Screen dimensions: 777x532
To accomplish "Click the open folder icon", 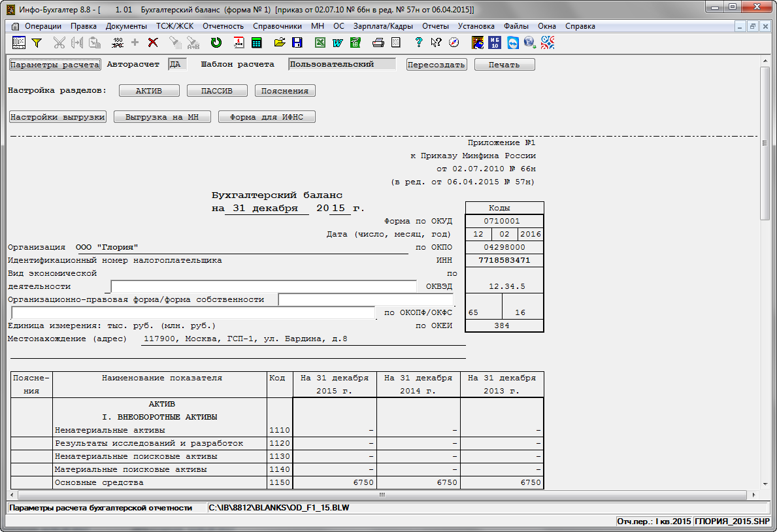I will click(280, 42).
